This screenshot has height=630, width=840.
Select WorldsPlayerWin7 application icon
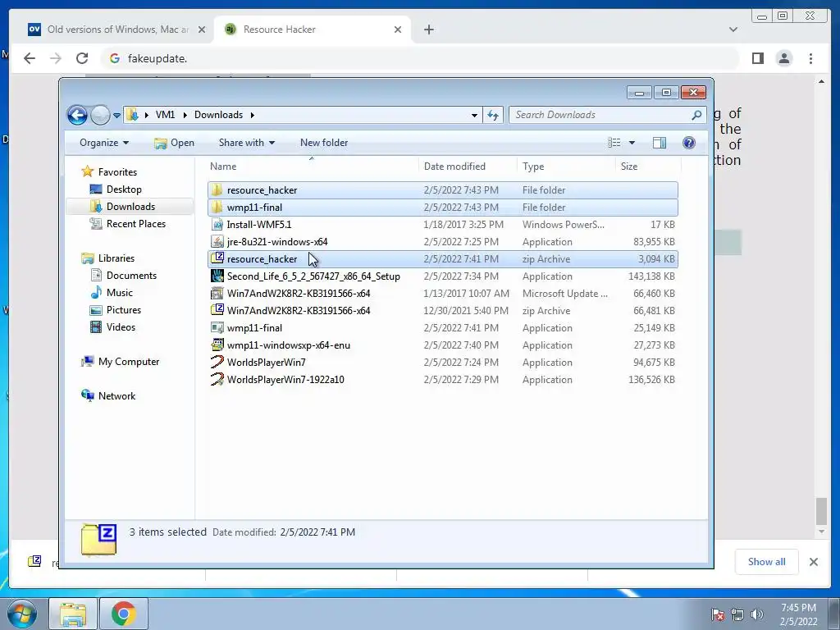pos(217,362)
